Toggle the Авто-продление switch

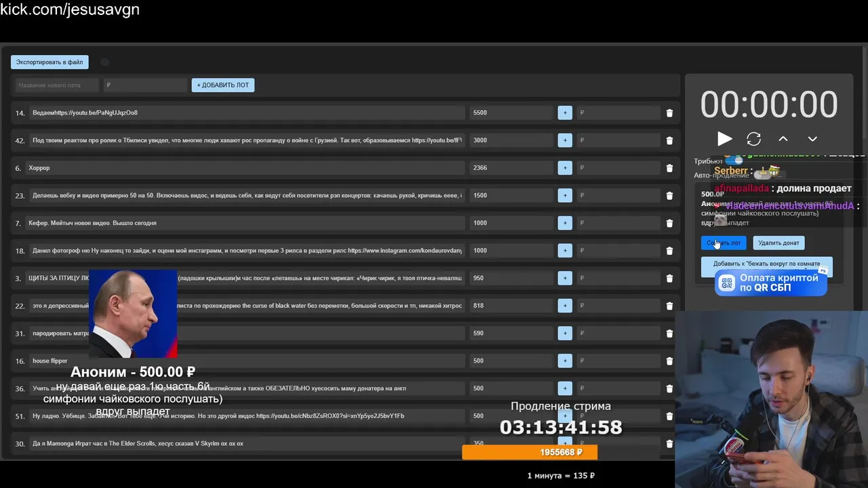coord(762,175)
